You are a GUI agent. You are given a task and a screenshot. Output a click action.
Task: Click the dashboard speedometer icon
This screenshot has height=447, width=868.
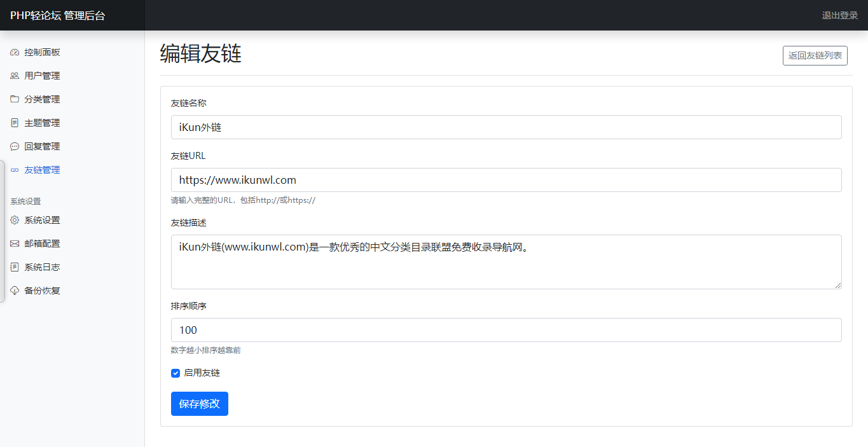15,52
